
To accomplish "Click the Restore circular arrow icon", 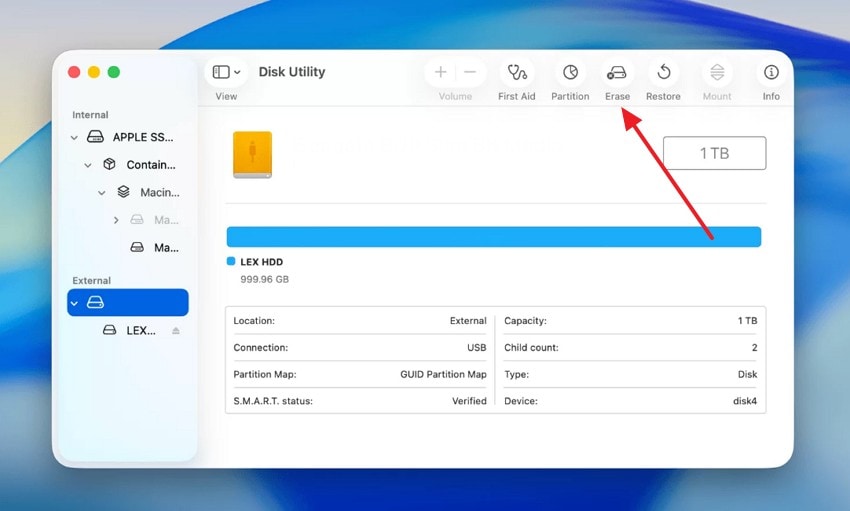I will (x=664, y=72).
